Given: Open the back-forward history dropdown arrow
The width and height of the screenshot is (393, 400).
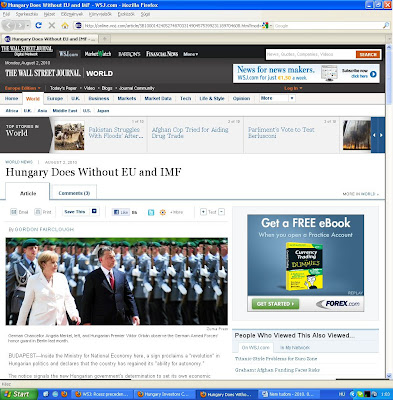Looking at the screenshot, I should [x=28, y=25].
